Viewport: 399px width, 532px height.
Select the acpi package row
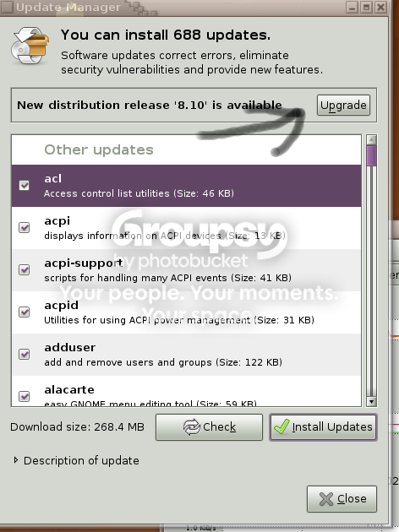[187, 228]
